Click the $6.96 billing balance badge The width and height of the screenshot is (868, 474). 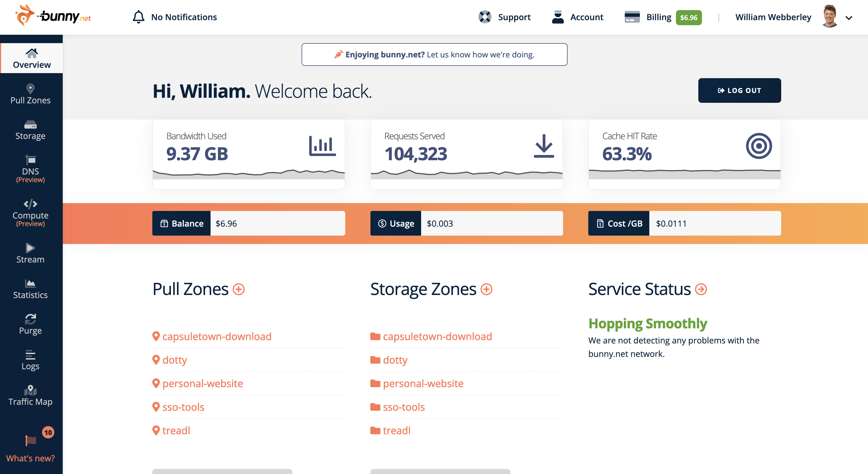[689, 17]
